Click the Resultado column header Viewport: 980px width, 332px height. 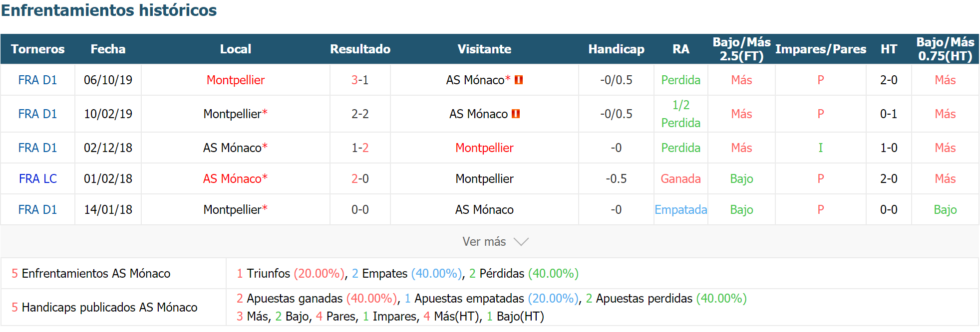pos(360,49)
